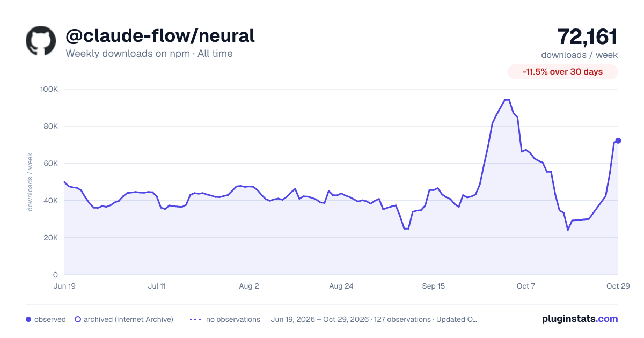Click the GitHub octocat avatar icon
Image resolution: width=644 pixels, height=338 pixels.
pos(41,40)
